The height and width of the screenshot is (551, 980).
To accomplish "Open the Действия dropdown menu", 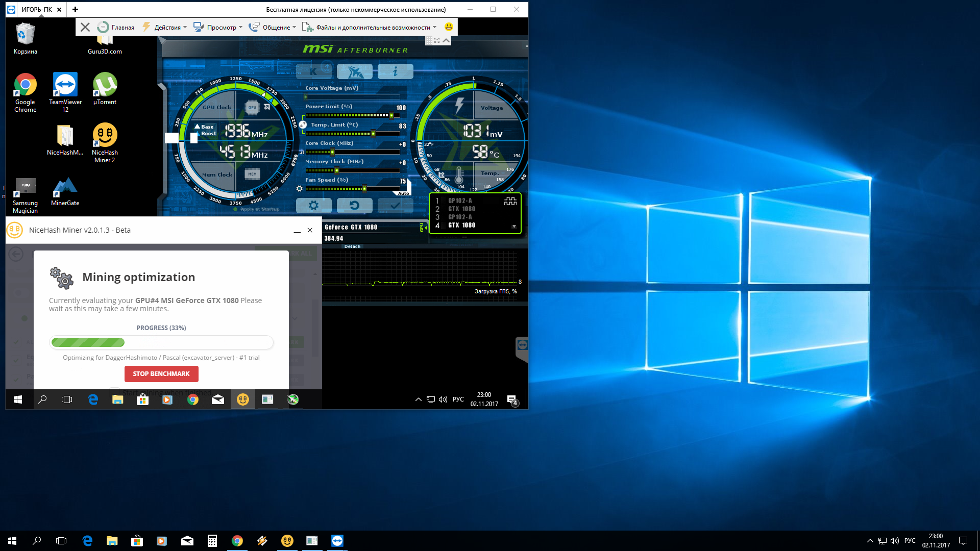I will pyautogui.click(x=167, y=28).
